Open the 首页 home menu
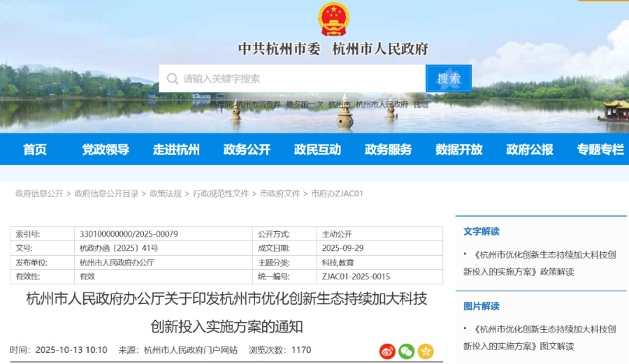Image resolution: width=629 pixels, height=364 pixels. point(35,150)
